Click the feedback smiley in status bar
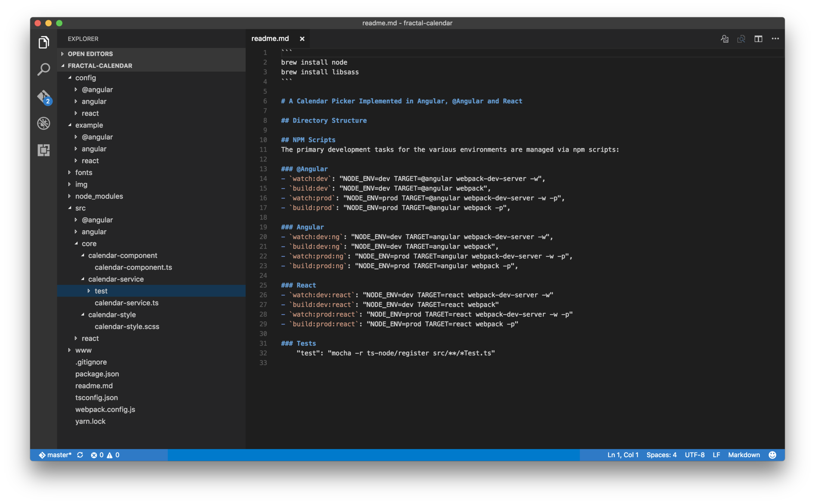This screenshot has height=504, width=815. click(x=772, y=455)
